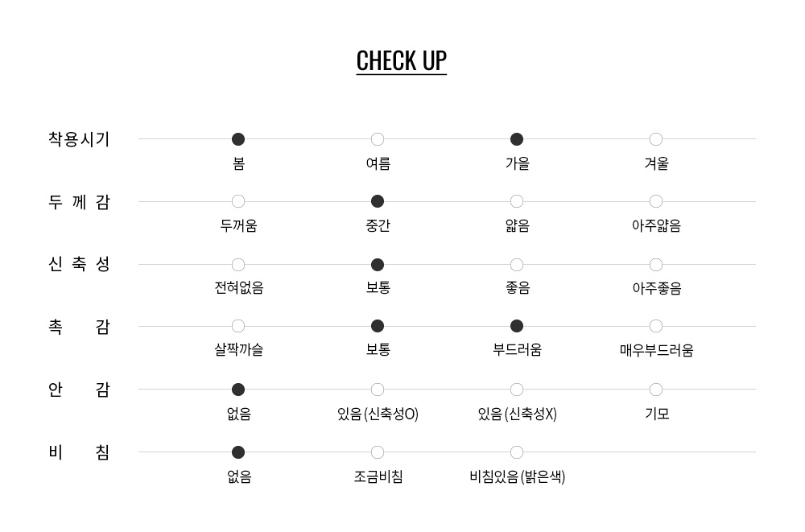Pick 전혀없음 for 신축성

click(238, 265)
